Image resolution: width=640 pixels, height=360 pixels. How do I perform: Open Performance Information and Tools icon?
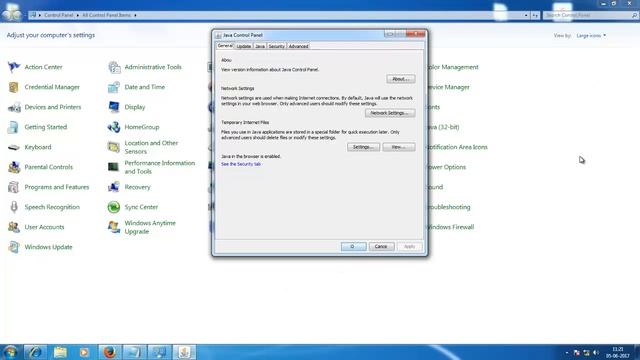114,167
